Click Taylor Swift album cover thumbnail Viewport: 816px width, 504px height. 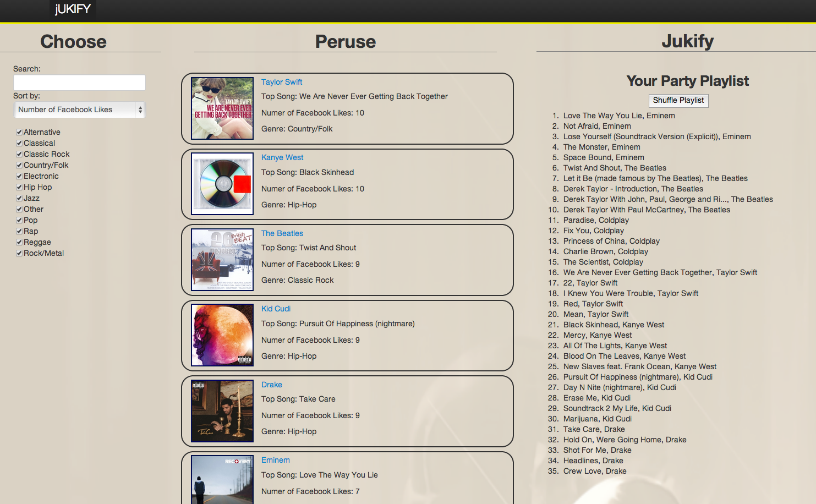(222, 108)
